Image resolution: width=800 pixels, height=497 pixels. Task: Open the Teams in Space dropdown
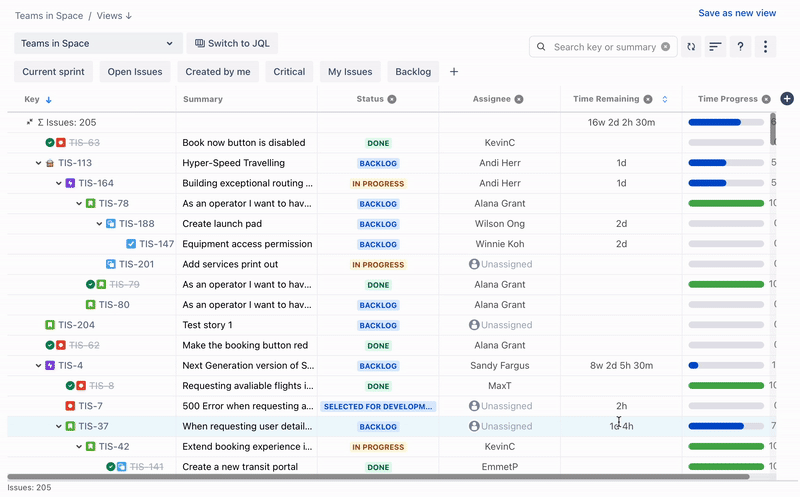[x=98, y=43]
